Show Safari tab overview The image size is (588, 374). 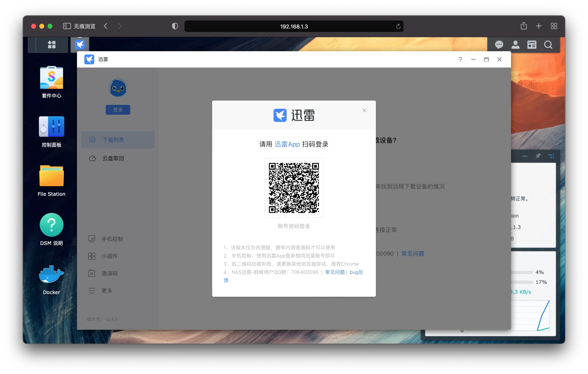click(554, 26)
